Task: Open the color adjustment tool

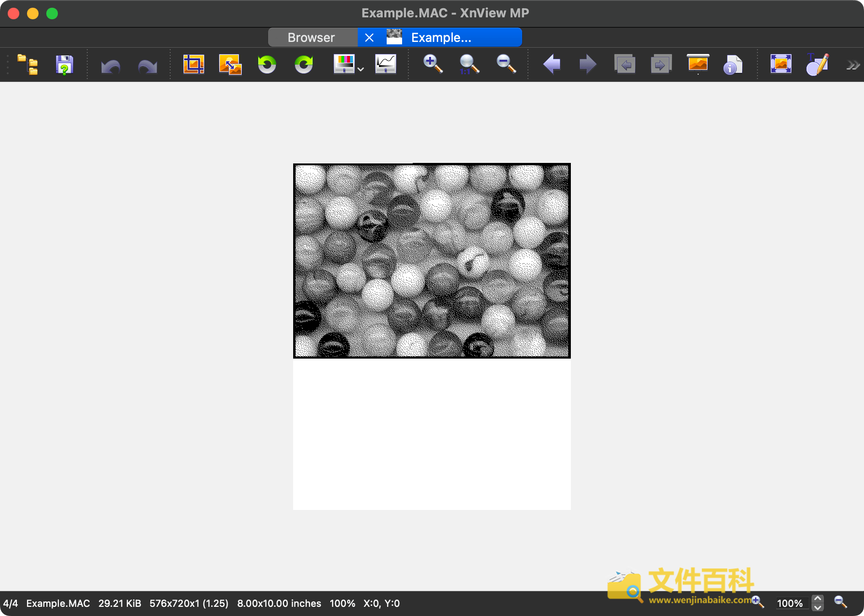Action: [344, 64]
